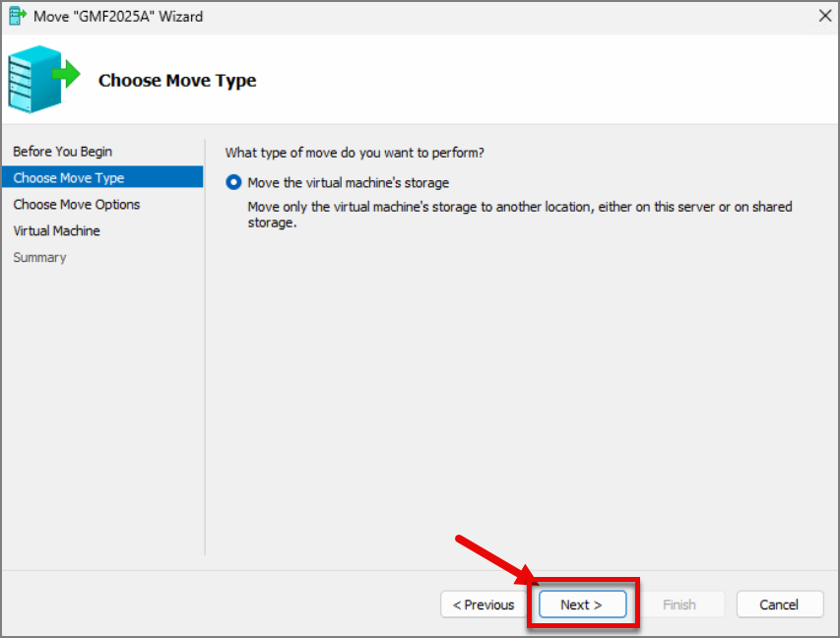
Task: Open the Virtual Machine step
Action: pyautogui.click(x=57, y=230)
